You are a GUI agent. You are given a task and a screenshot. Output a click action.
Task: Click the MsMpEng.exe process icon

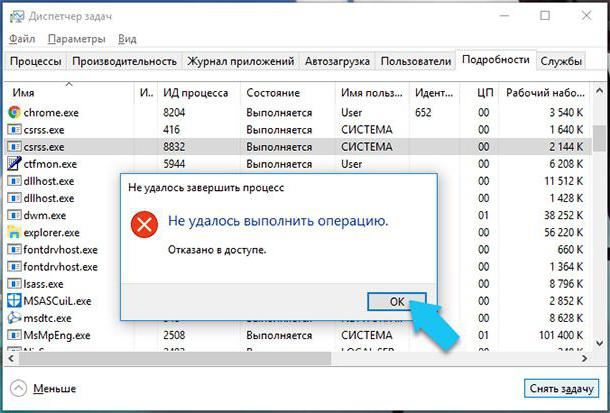(14, 335)
